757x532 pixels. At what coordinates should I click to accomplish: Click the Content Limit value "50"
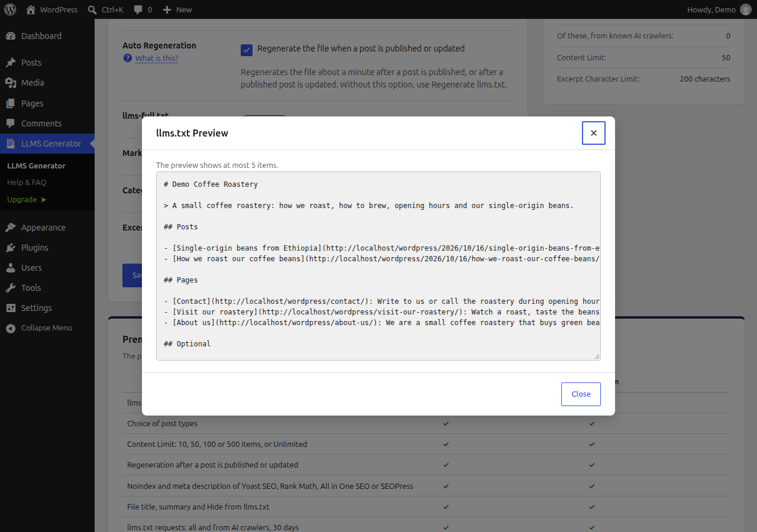726,58
